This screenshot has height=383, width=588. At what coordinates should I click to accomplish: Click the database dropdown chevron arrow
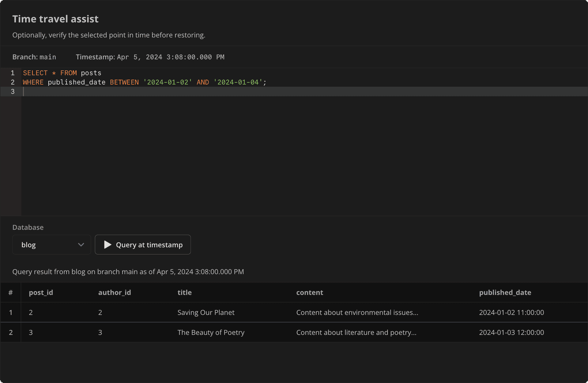click(x=81, y=245)
